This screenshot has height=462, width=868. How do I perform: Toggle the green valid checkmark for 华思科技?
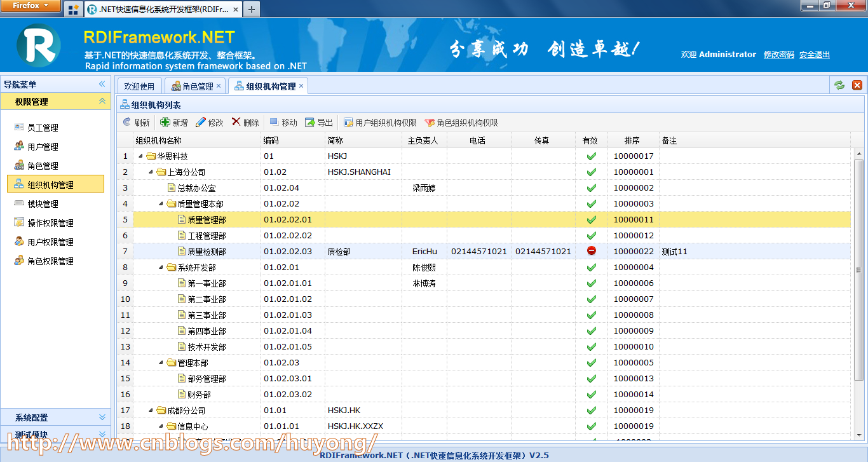click(x=591, y=156)
